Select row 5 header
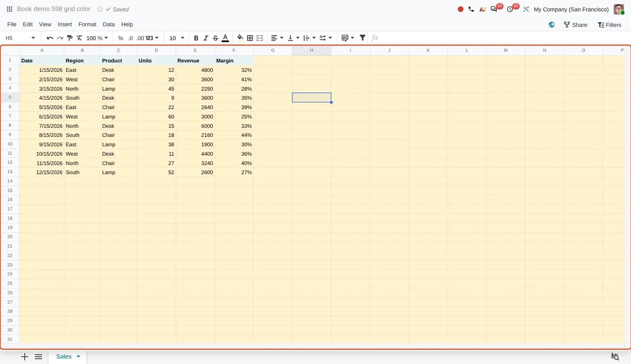This screenshot has width=631, height=364. 10,97
